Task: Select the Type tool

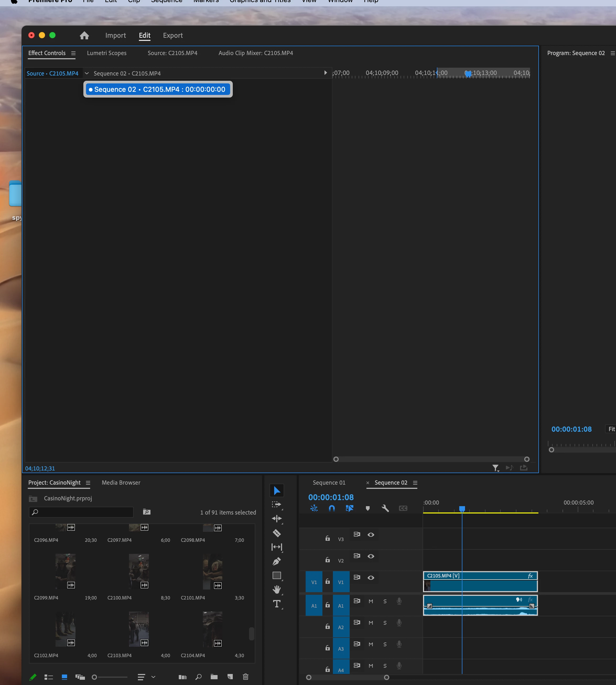Action: click(277, 604)
